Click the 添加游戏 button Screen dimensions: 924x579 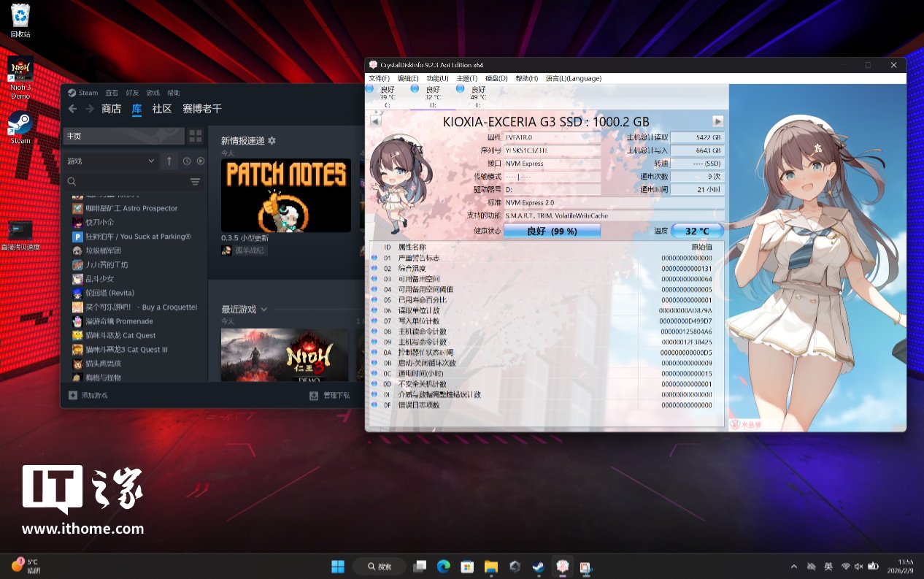coord(88,395)
